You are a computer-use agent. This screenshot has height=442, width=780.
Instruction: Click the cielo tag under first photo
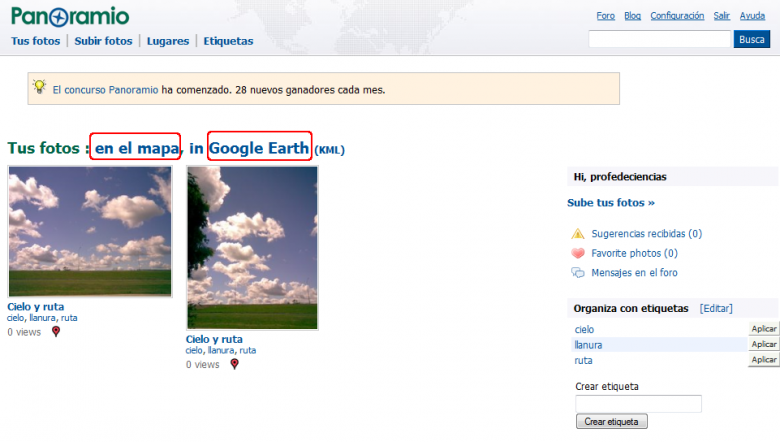pos(15,318)
